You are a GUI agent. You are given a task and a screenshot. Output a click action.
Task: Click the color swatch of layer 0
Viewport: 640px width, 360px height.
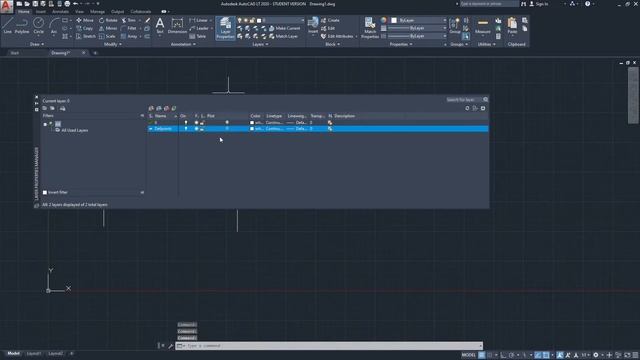pos(252,122)
